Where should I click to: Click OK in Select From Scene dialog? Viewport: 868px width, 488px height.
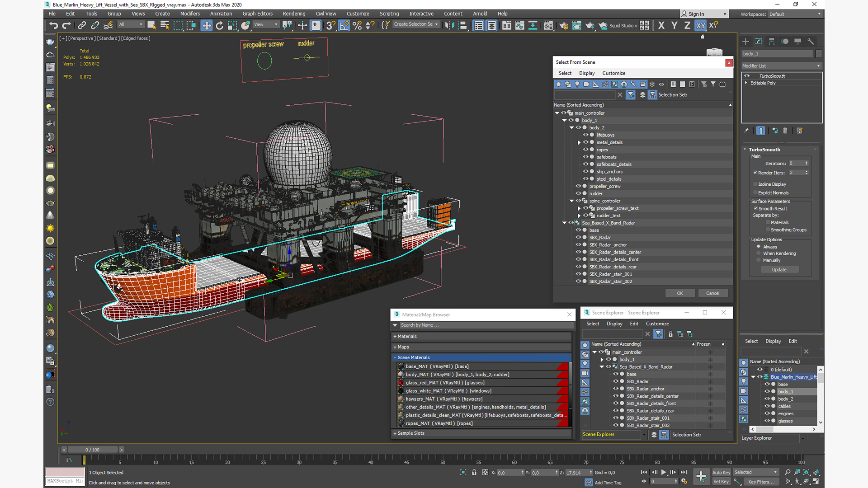[680, 293]
